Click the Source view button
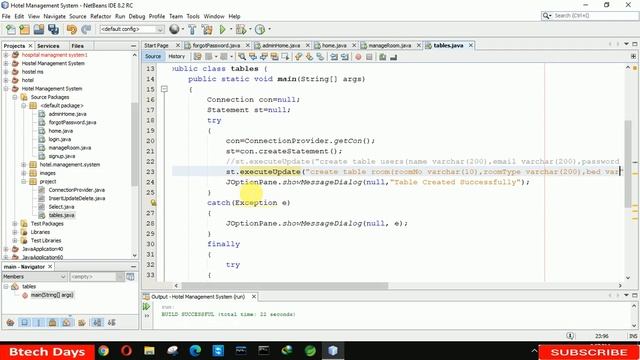The height and width of the screenshot is (360, 640). click(153, 56)
